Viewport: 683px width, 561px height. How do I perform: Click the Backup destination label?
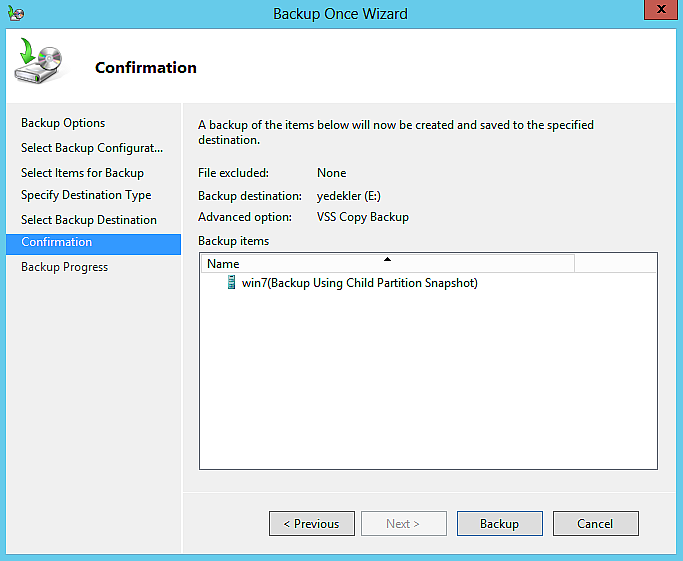pos(250,196)
